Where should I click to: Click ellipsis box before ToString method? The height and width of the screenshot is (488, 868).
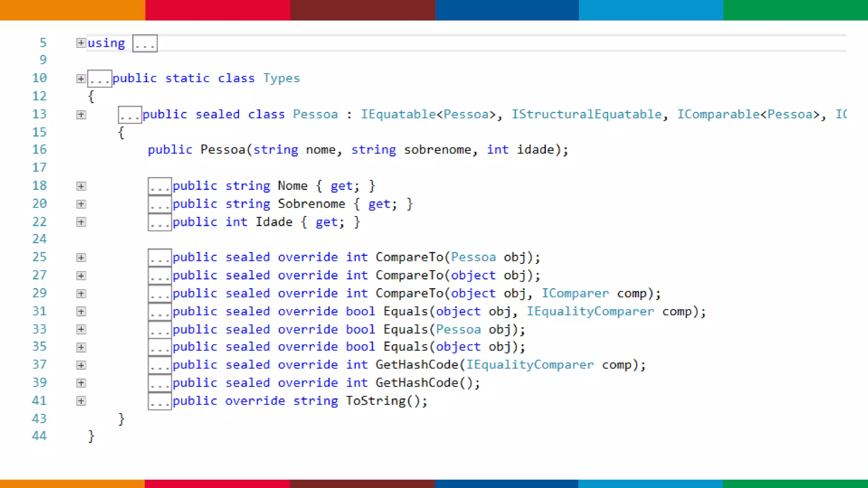point(160,401)
